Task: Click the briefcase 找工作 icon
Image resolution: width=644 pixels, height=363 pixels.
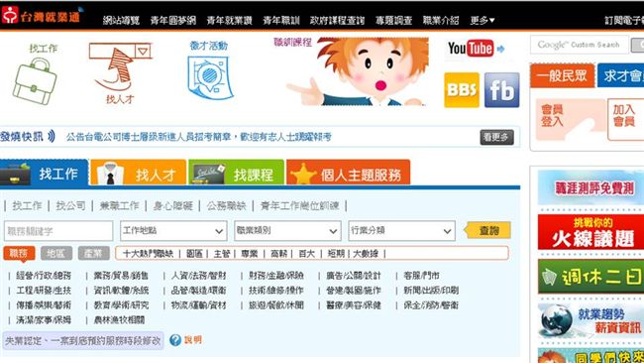Action: pyautogui.click(x=35, y=81)
